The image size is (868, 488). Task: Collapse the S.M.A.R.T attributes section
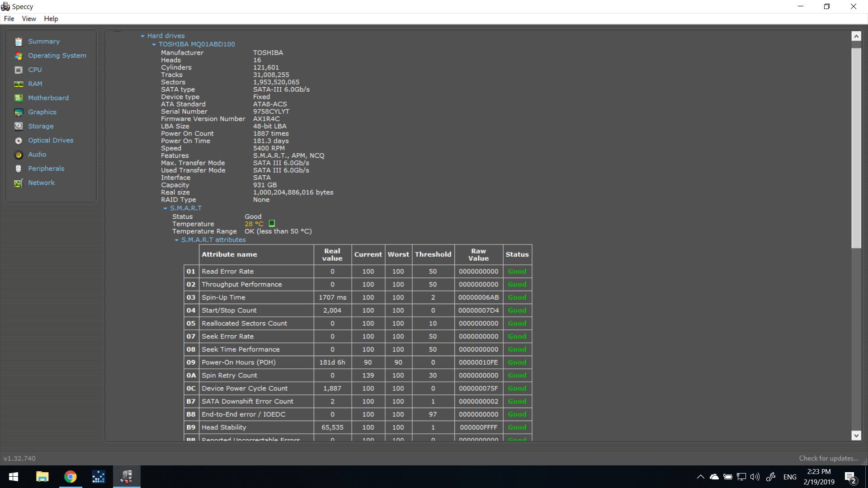pos(177,240)
